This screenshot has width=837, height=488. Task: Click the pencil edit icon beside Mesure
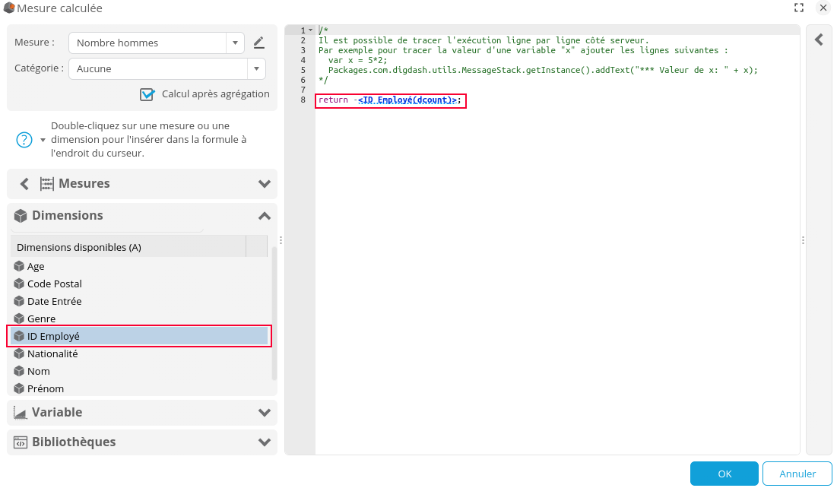tap(259, 43)
